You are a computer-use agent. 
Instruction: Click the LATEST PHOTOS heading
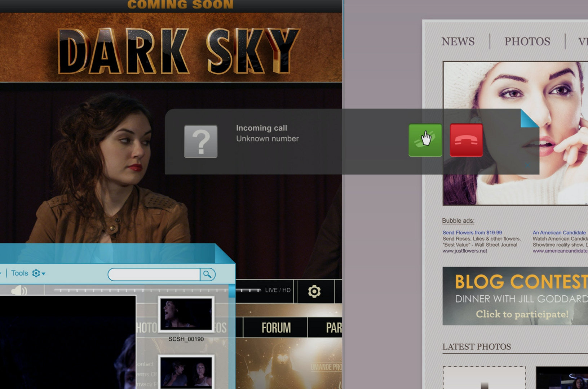click(477, 346)
